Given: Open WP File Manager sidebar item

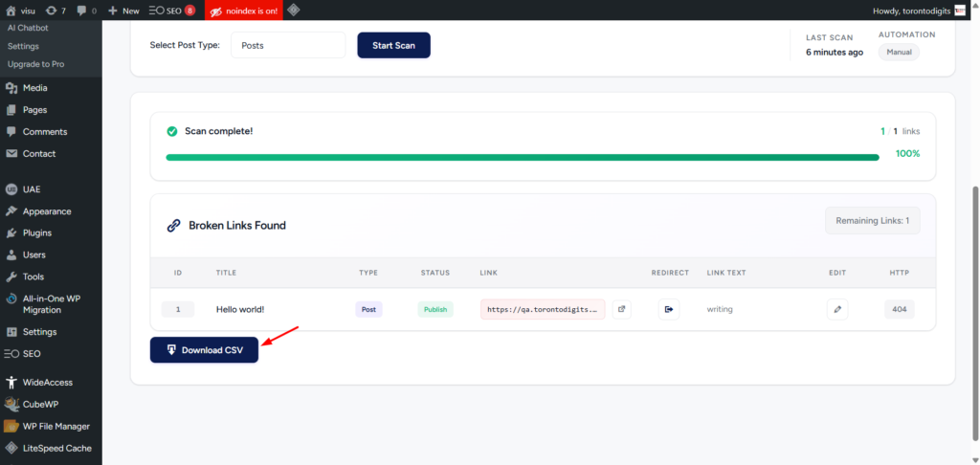Looking at the screenshot, I should coord(56,426).
